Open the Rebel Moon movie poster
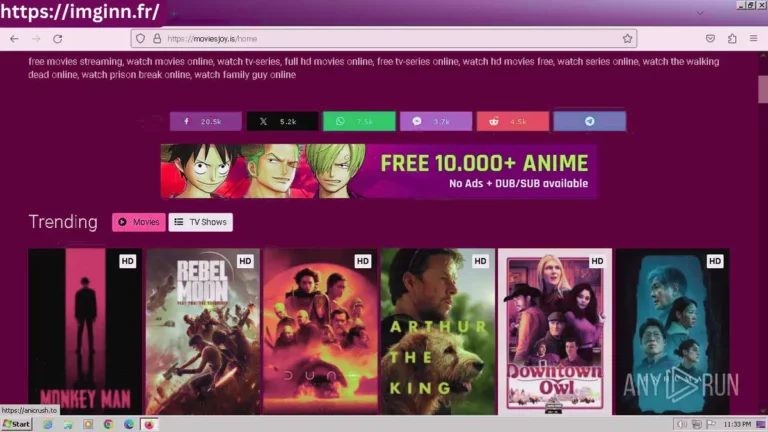 point(203,331)
